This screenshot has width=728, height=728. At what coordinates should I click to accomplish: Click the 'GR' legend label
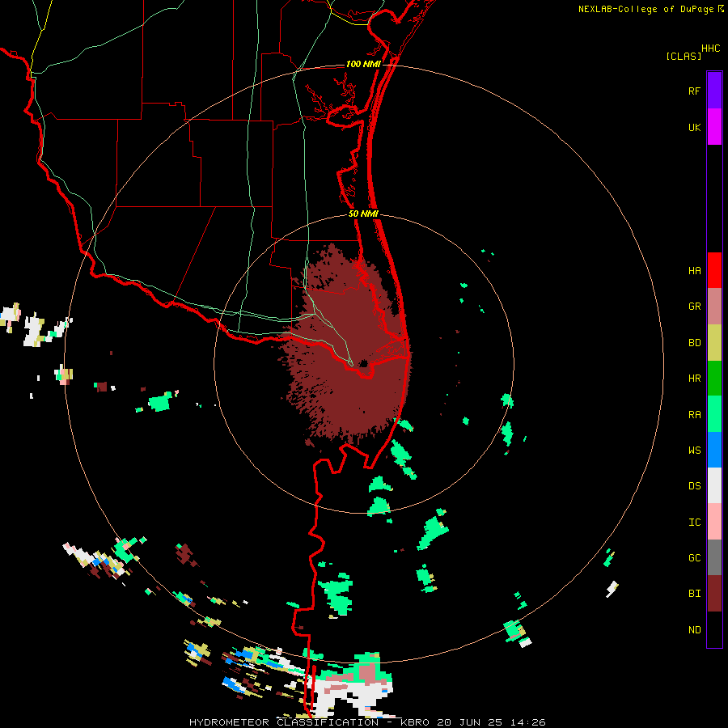pos(694,307)
